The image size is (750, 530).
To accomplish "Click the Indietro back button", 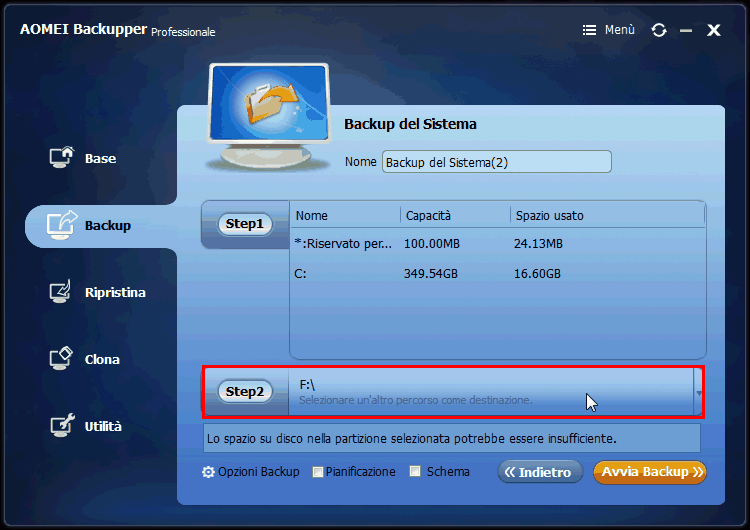I will click(x=540, y=472).
